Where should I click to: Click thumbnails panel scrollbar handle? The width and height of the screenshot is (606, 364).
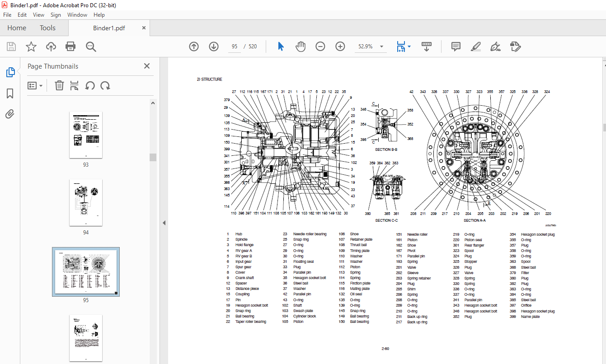(153, 157)
